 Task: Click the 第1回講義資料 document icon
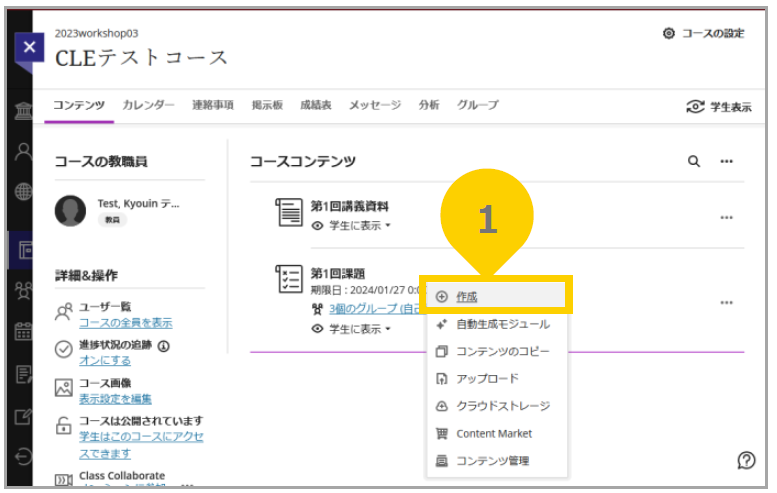pos(289,212)
